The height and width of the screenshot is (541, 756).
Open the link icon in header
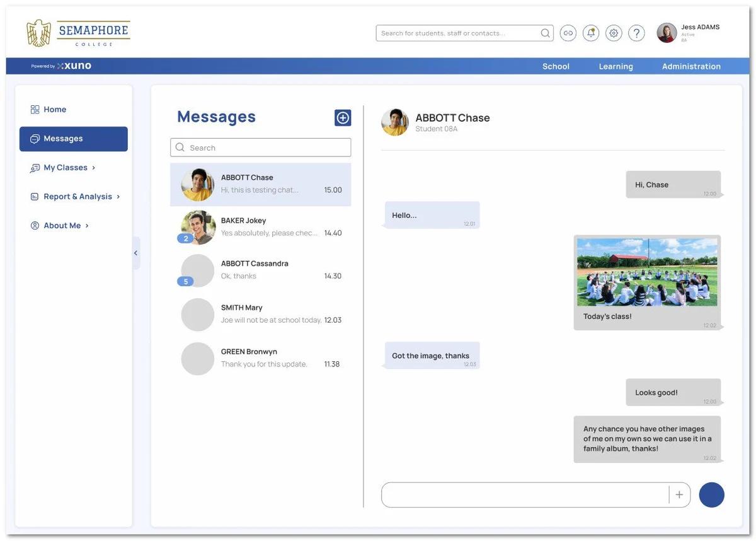click(x=568, y=33)
